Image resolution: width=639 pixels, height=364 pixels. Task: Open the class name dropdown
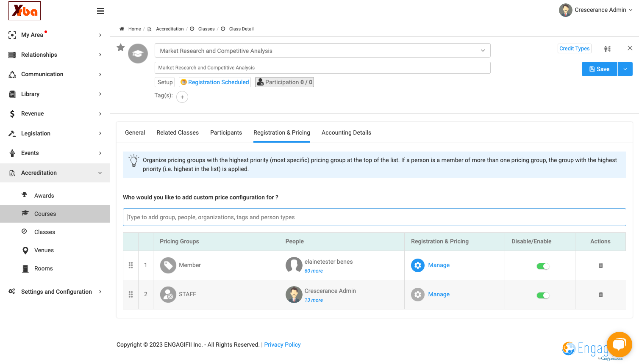pos(322,51)
